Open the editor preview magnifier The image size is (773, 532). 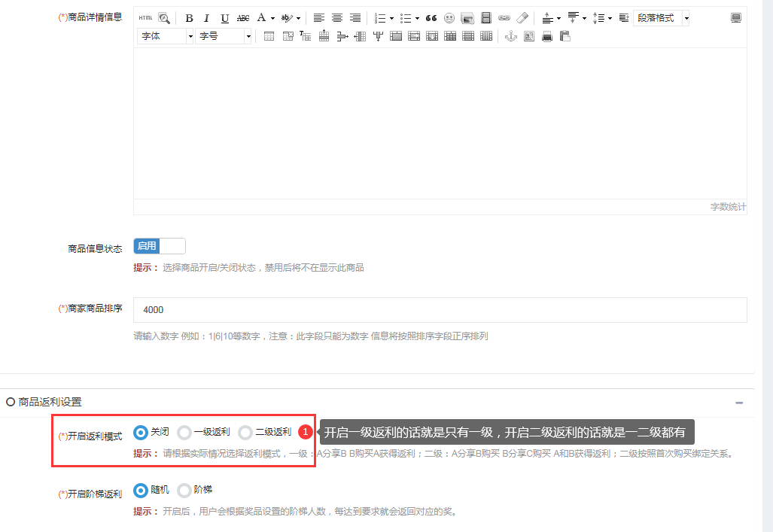point(164,18)
